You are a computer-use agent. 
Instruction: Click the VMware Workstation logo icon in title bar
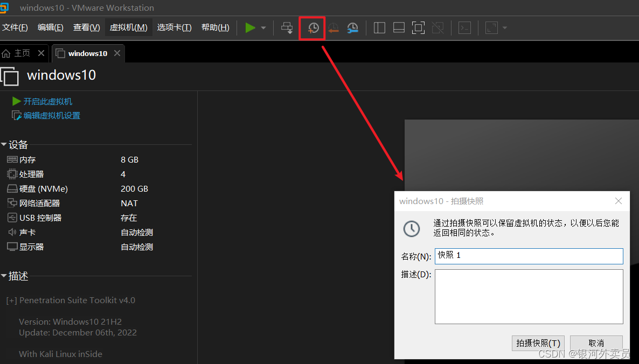[4, 8]
